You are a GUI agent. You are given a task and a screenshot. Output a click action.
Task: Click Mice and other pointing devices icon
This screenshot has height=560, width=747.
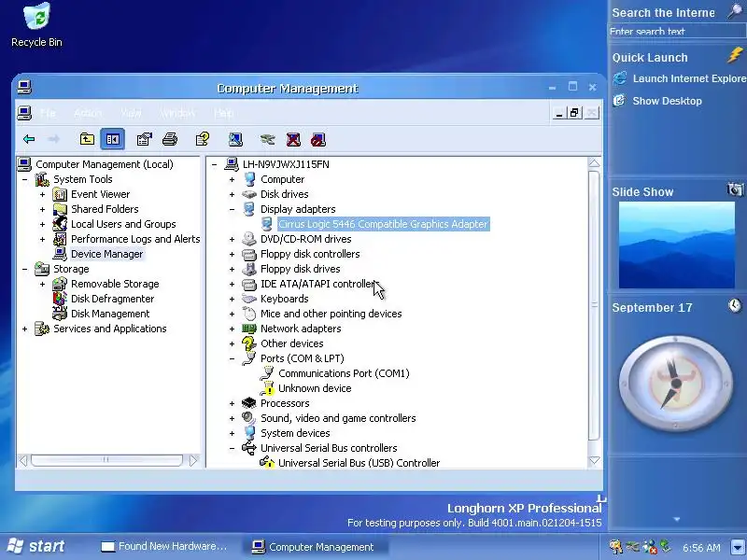pyautogui.click(x=249, y=314)
